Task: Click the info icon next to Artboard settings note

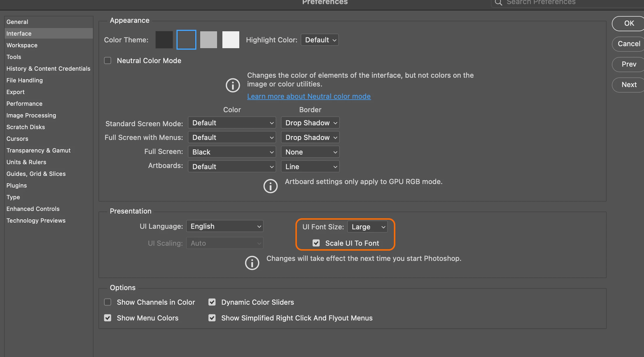Action: (x=270, y=186)
